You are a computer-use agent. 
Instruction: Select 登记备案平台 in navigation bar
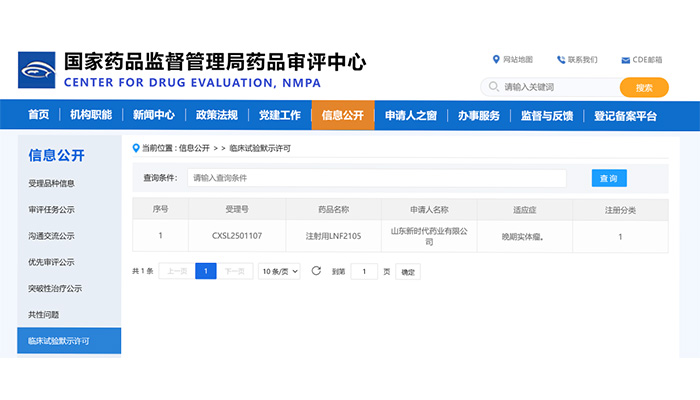[x=625, y=116]
